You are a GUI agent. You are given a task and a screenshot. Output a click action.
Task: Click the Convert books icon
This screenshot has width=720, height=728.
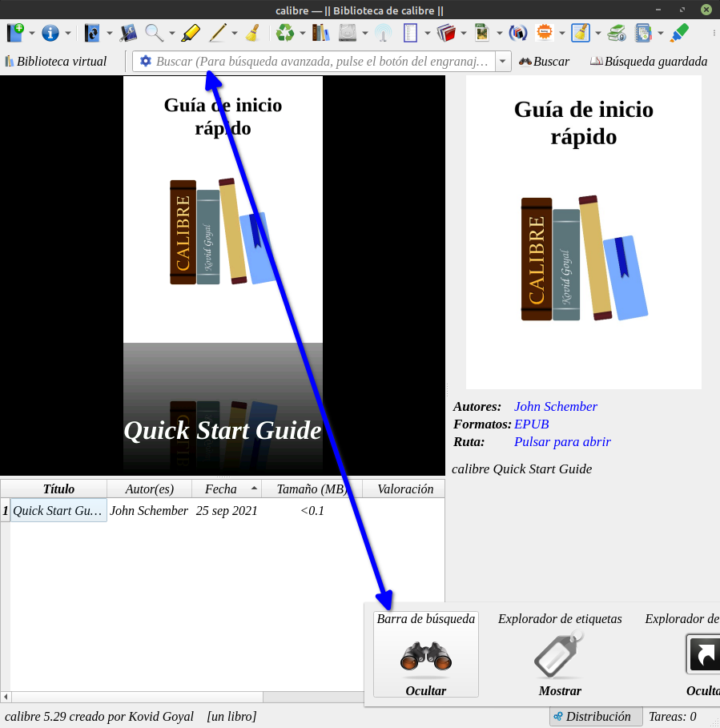pyautogui.click(x=92, y=33)
